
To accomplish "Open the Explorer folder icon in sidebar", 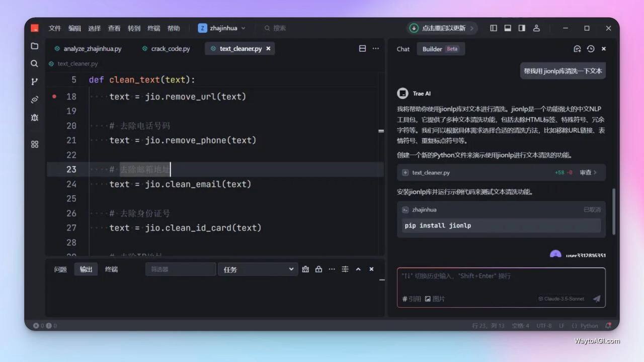I will [x=34, y=46].
